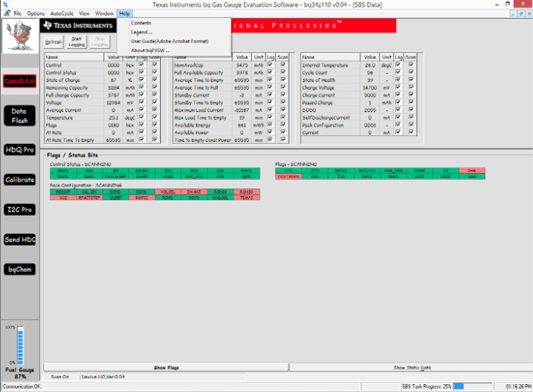This screenshot has height=392, width=533.
Task: Click the clock in the status bar
Action: point(518,386)
